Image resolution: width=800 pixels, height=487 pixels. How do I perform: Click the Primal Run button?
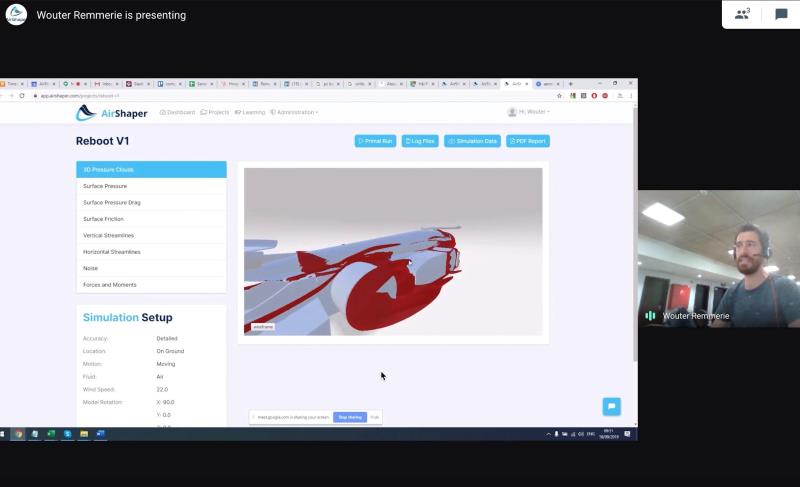click(376, 141)
